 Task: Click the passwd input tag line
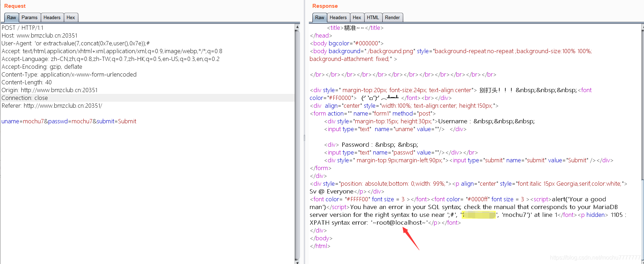[401, 152]
